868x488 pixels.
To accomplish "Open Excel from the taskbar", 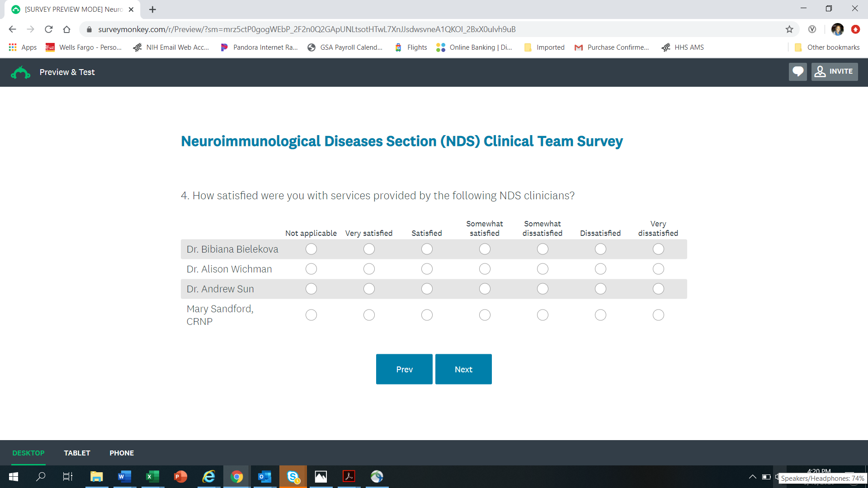I will click(x=152, y=476).
